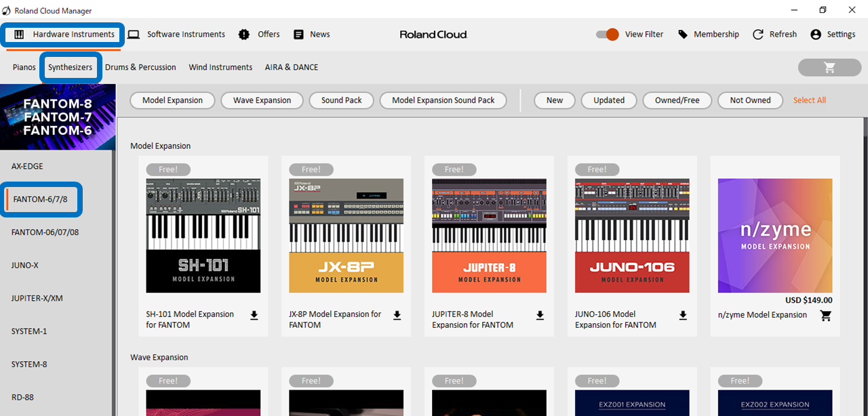Filter by Sound Pack

[x=341, y=100]
